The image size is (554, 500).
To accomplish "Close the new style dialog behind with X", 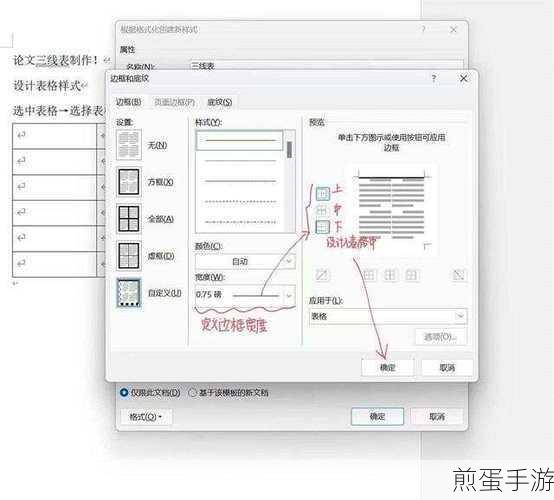I will pos(453,29).
